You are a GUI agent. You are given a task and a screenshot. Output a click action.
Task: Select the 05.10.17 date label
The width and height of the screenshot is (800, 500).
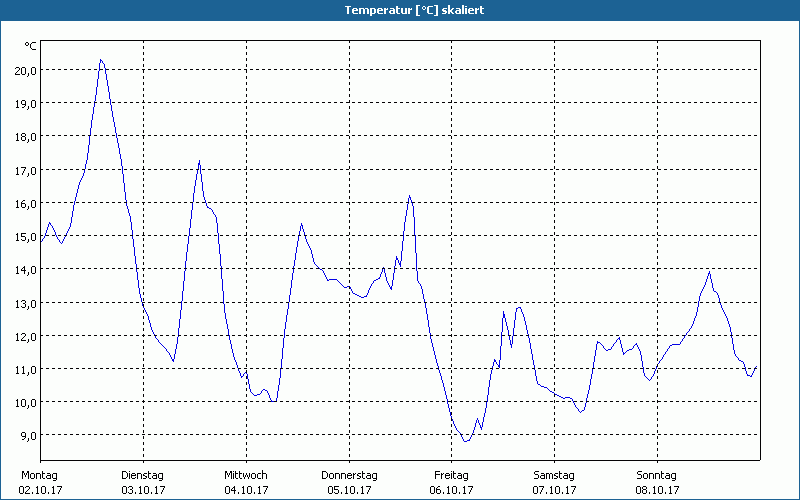[349, 490]
